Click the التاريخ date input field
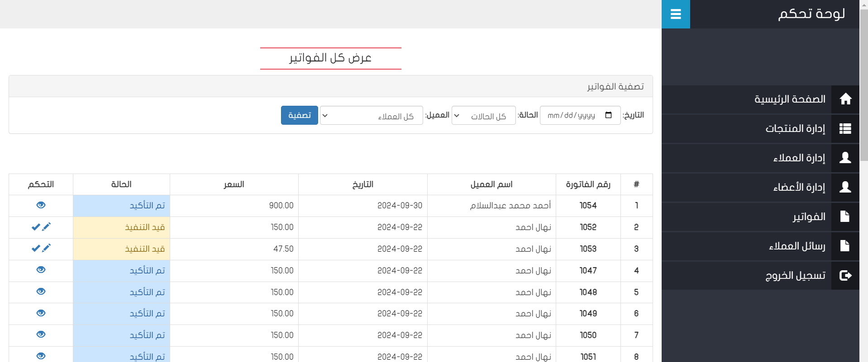The height and width of the screenshot is (362, 868). pos(580,116)
